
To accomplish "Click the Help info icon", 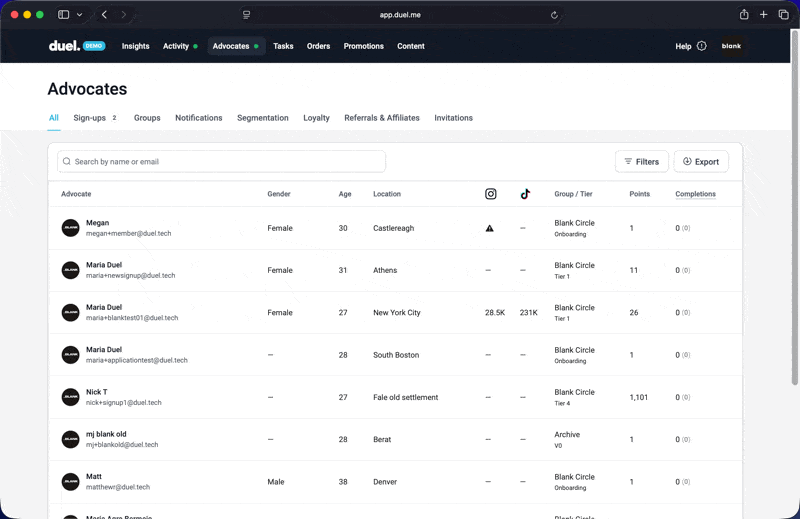I will (x=701, y=46).
